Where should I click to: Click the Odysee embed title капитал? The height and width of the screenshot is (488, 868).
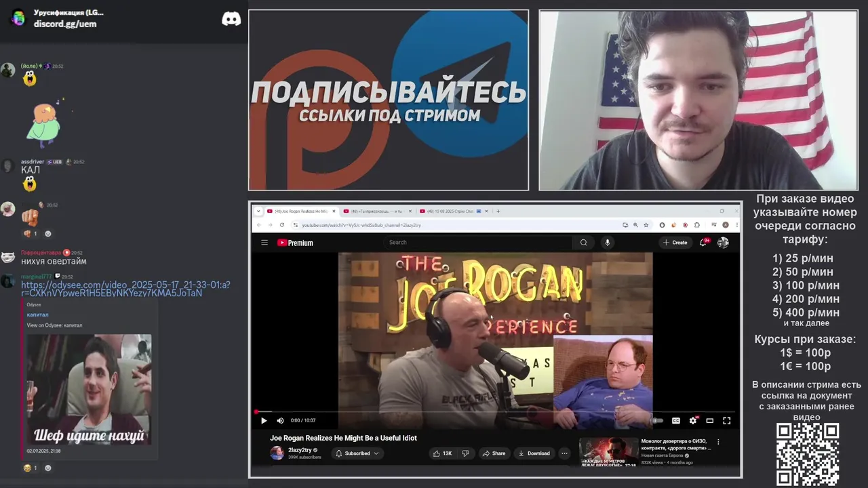tap(37, 314)
